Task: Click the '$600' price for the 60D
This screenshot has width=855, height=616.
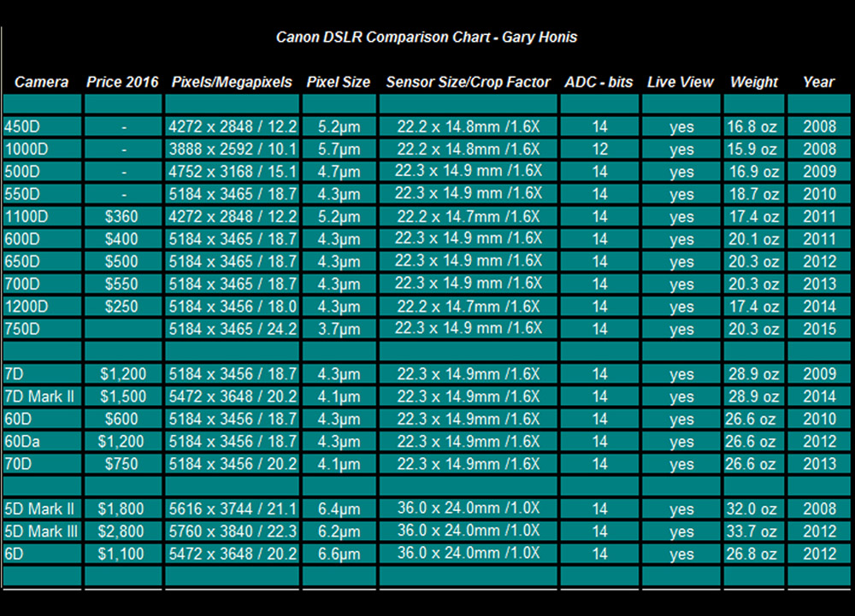Action: [123, 419]
